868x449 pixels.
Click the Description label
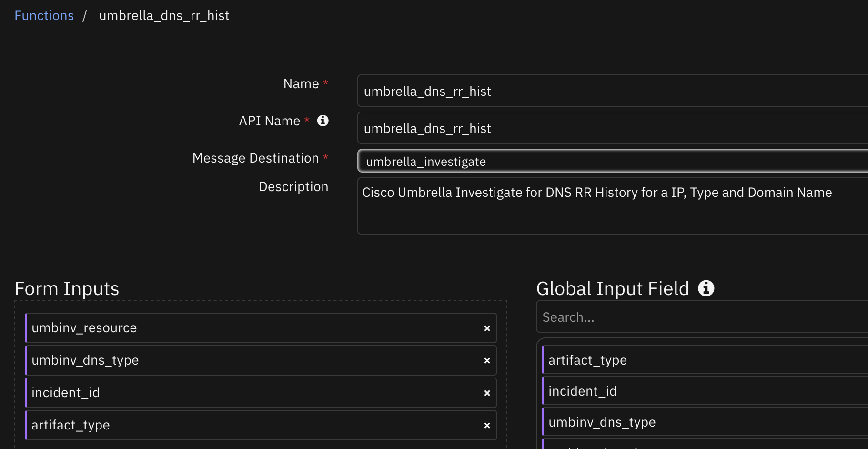[293, 186]
